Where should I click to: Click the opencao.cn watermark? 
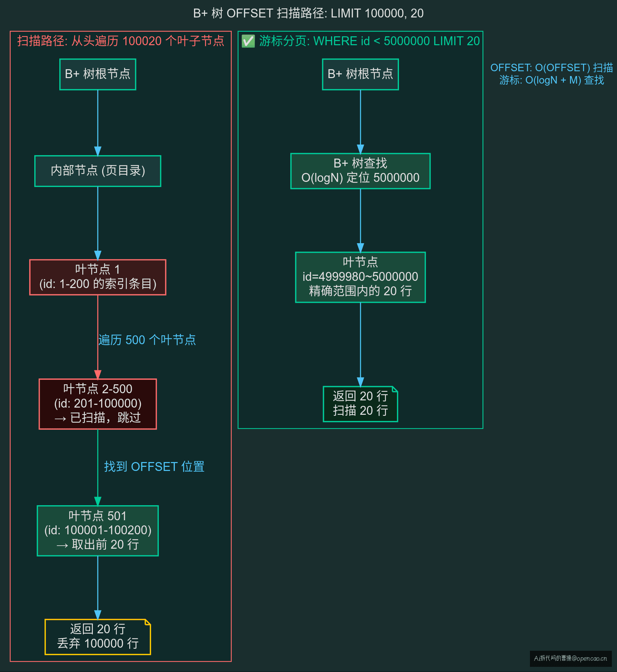coord(571,658)
